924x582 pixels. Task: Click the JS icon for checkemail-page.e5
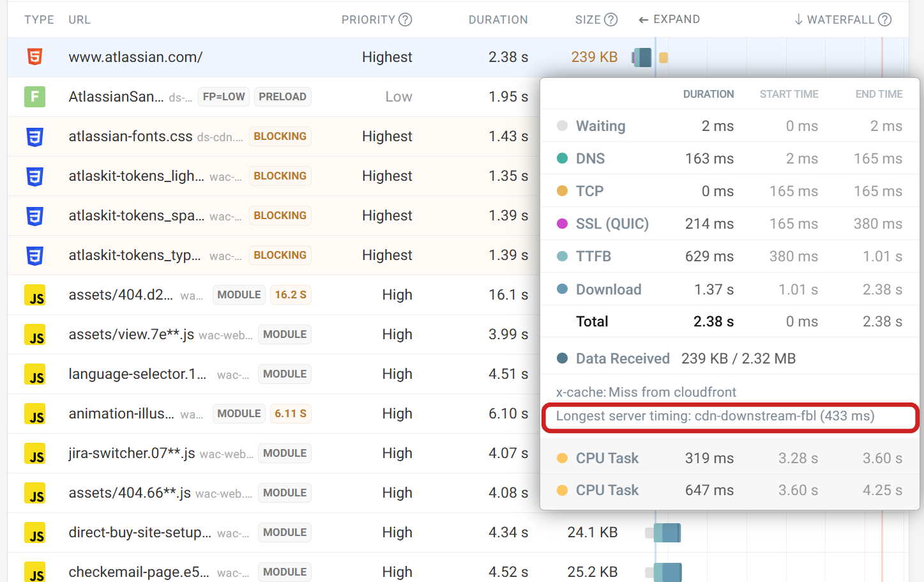[35, 572]
